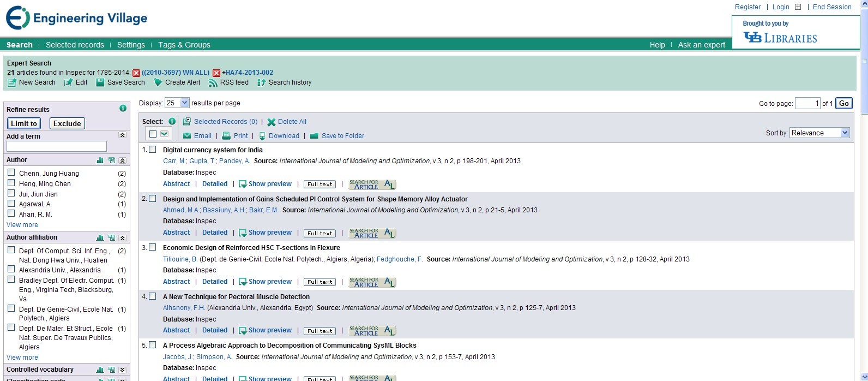The height and width of the screenshot is (381, 868).
Task: View more authors in Author facet
Action: 22,225
